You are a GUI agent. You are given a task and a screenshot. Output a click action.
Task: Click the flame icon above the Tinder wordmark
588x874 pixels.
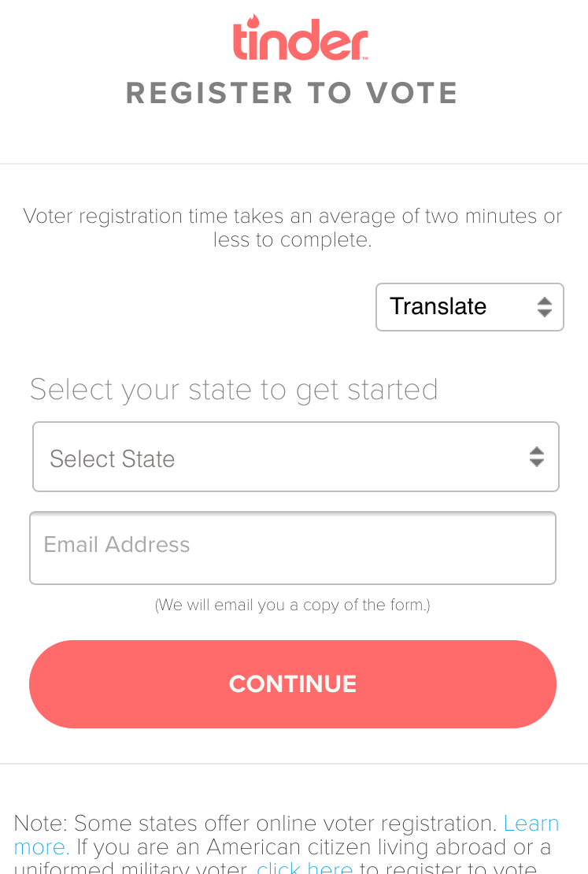(253, 20)
